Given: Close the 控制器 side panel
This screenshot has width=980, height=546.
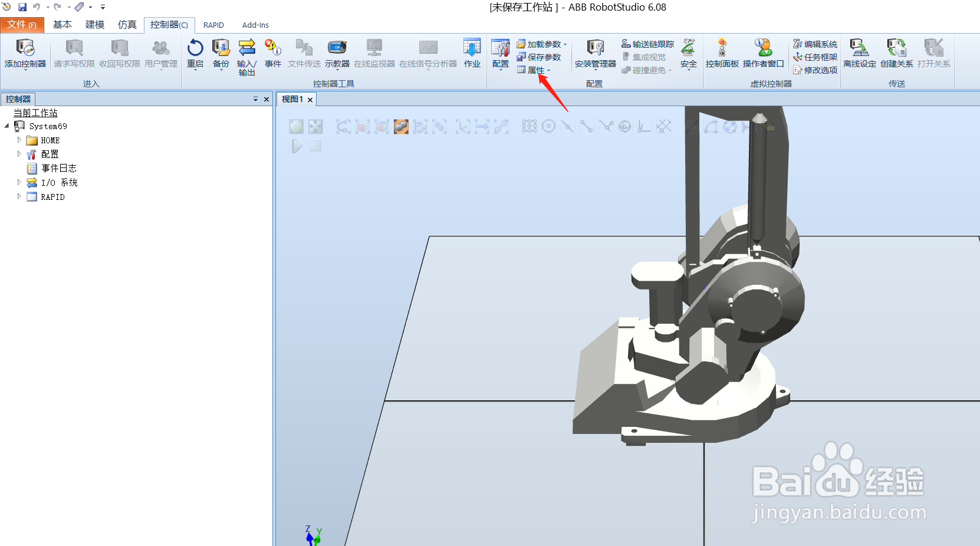Looking at the screenshot, I should (267, 99).
